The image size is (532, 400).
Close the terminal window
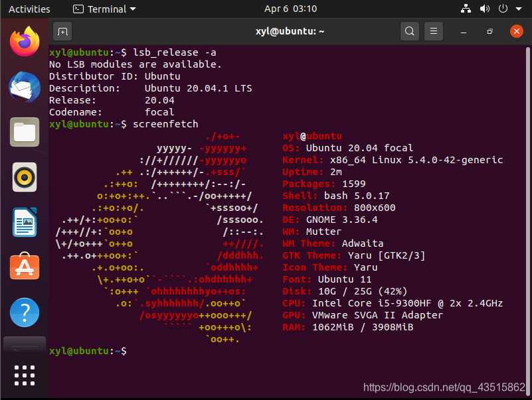517,31
